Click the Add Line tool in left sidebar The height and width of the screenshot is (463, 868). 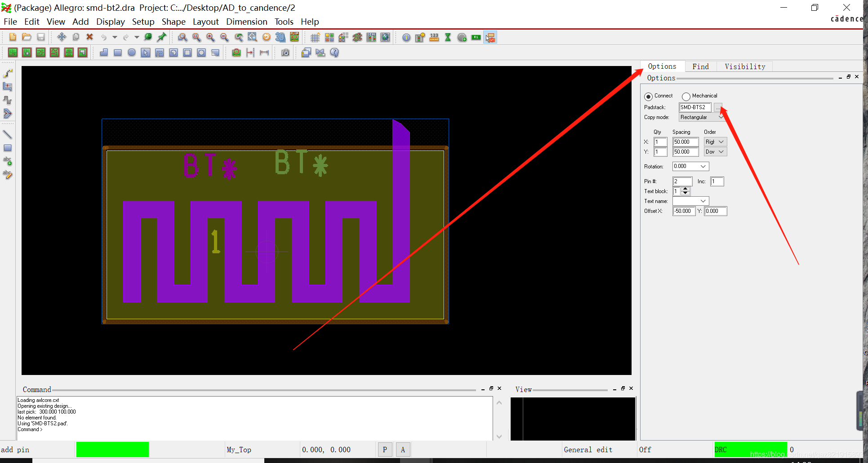[x=8, y=134]
